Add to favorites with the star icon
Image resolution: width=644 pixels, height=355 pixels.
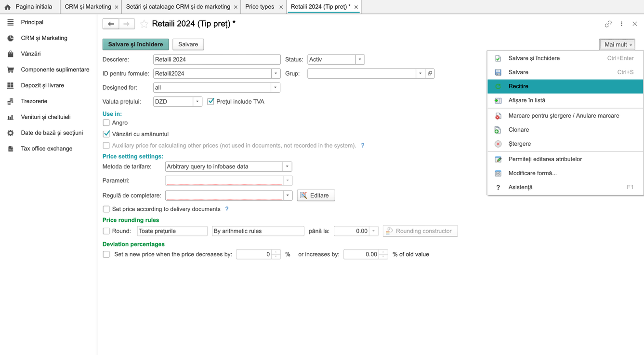pos(144,24)
